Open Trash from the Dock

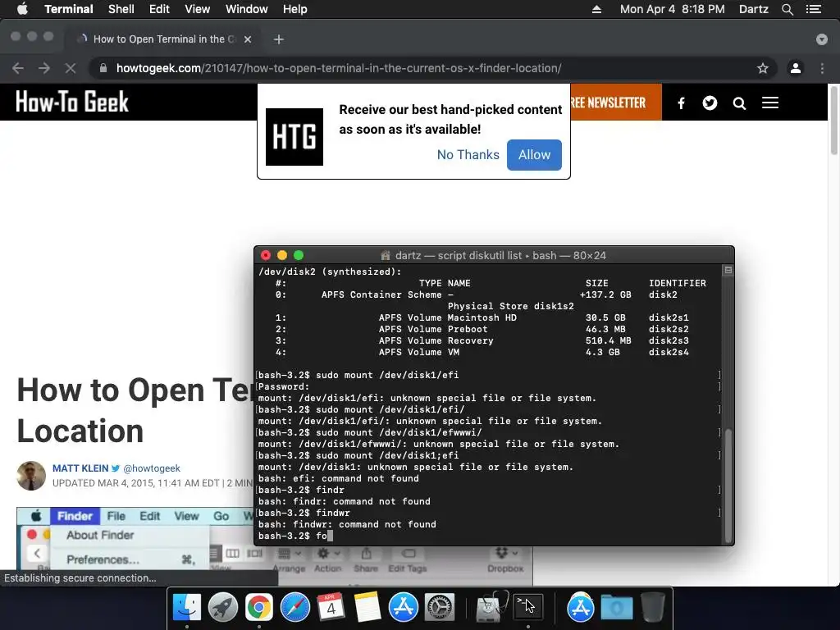pos(652,608)
